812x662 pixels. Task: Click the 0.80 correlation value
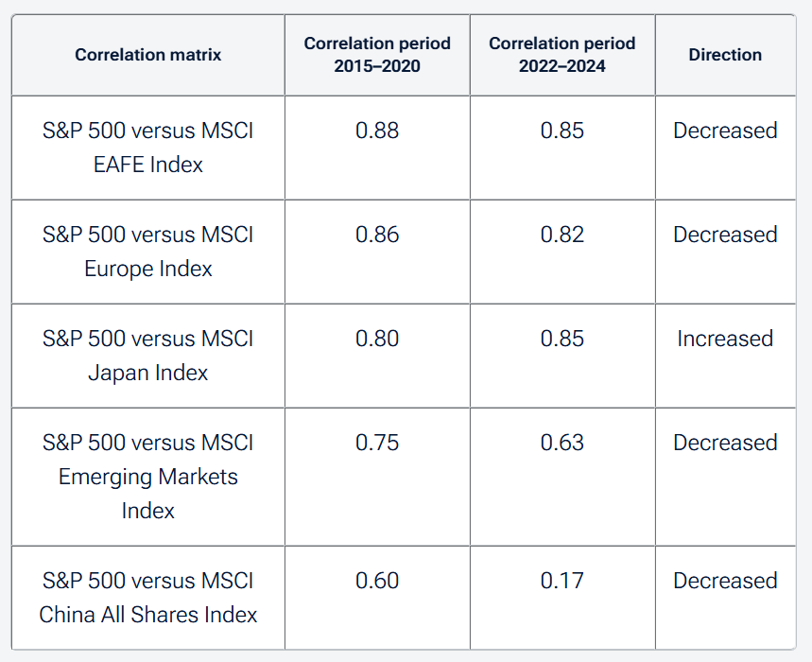tap(377, 339)
